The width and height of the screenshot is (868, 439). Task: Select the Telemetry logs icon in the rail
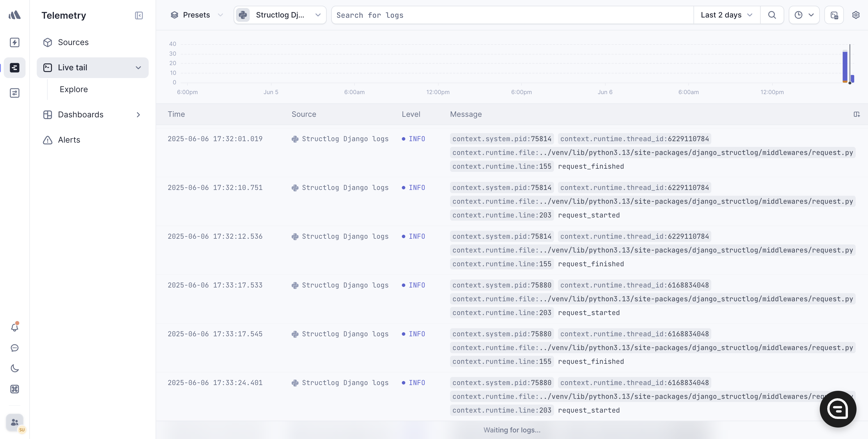[x=14, y=67]
